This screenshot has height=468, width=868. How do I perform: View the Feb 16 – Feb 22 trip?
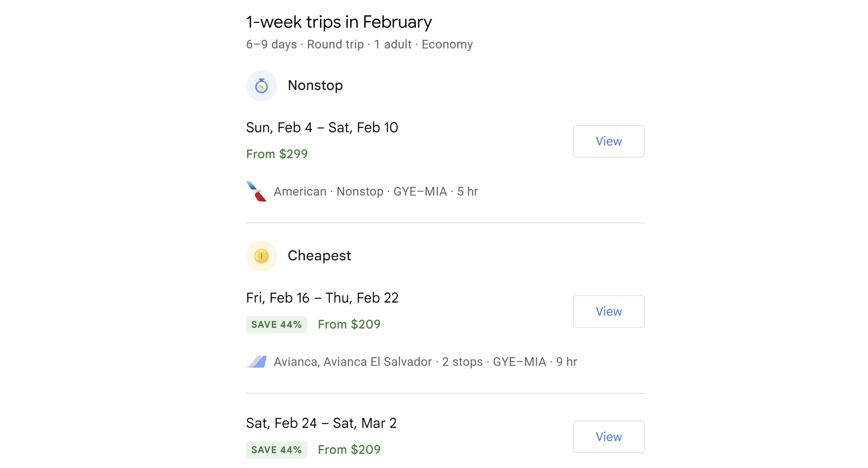[x=608, y=312]
